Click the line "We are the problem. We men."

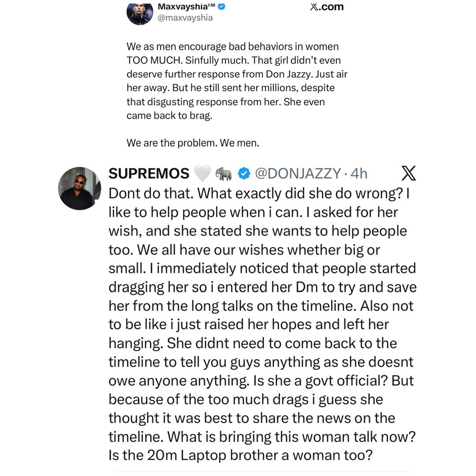coord(193,143)
